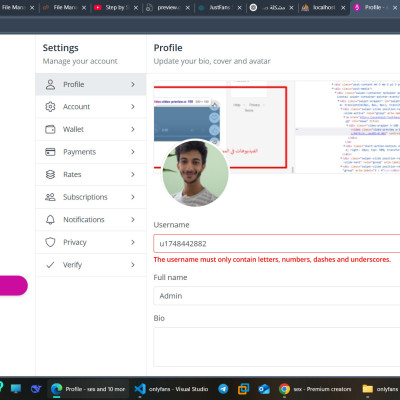Open the Payments card icon
The height and width of the screenshot is (400, 400).
click(50, 152)
